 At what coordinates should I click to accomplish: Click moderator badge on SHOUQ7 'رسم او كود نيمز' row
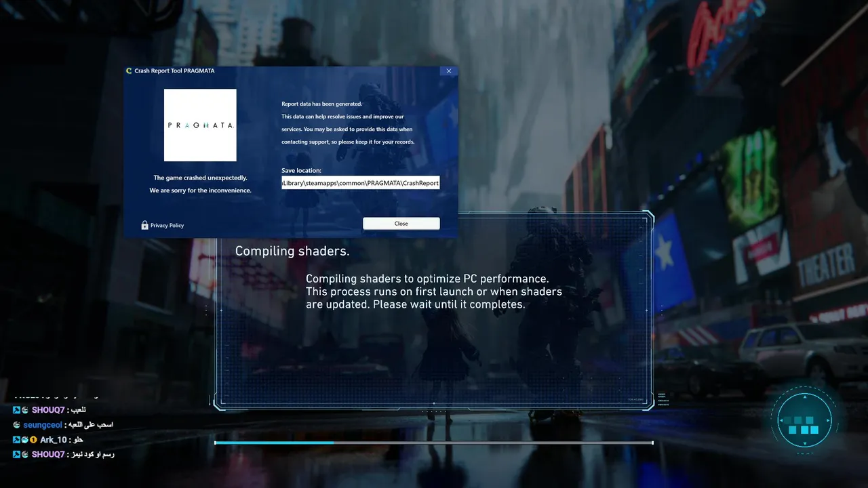[x=17, y=455]
